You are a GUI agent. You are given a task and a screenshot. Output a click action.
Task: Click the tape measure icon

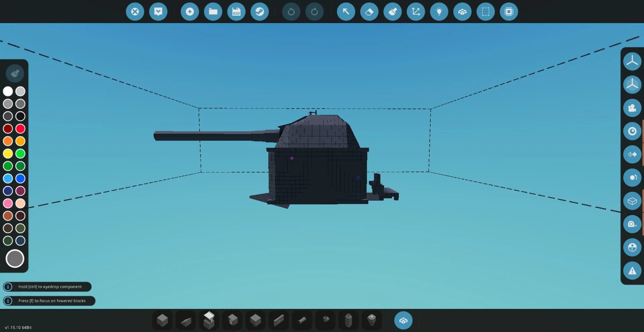click(632, 224)
